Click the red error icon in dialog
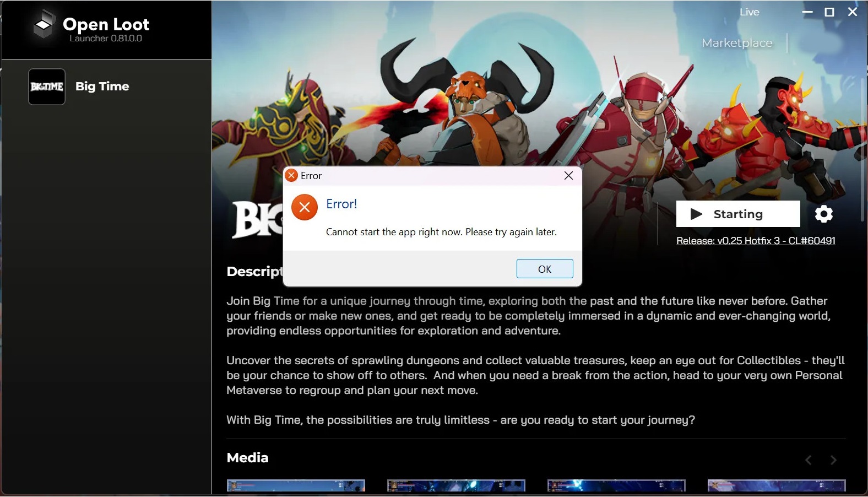This screenshot has height=497, width=868. click(305, 207)
